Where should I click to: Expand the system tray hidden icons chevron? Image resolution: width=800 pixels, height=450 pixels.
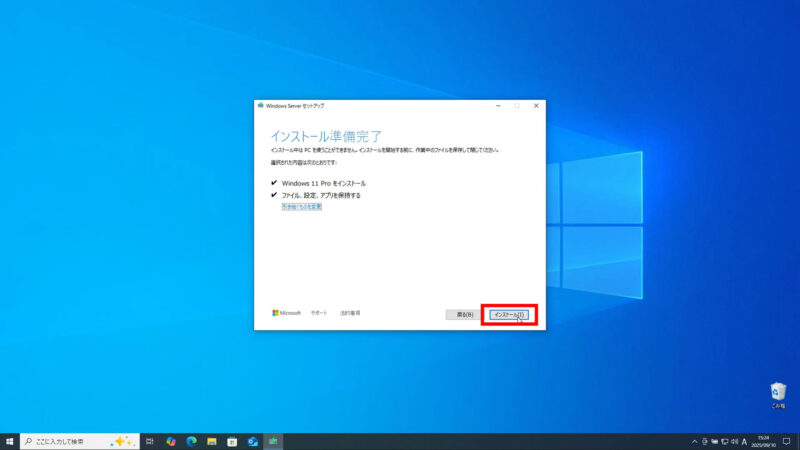[x=694, y=441]
